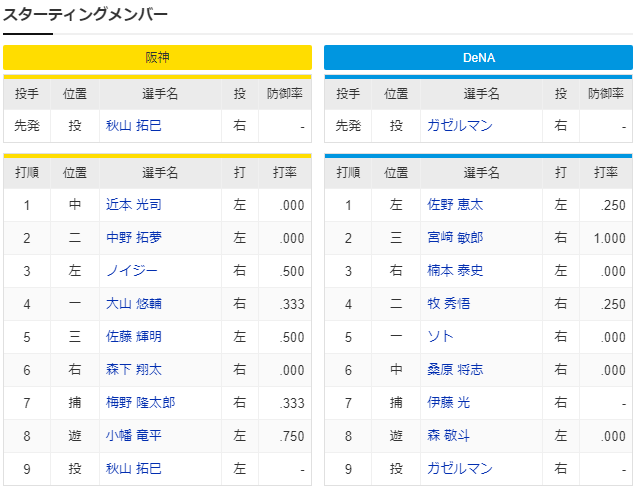638x486 pixels.
Task: Click 選手名 header in DeNA batting table
Action: tap(481, 173)
